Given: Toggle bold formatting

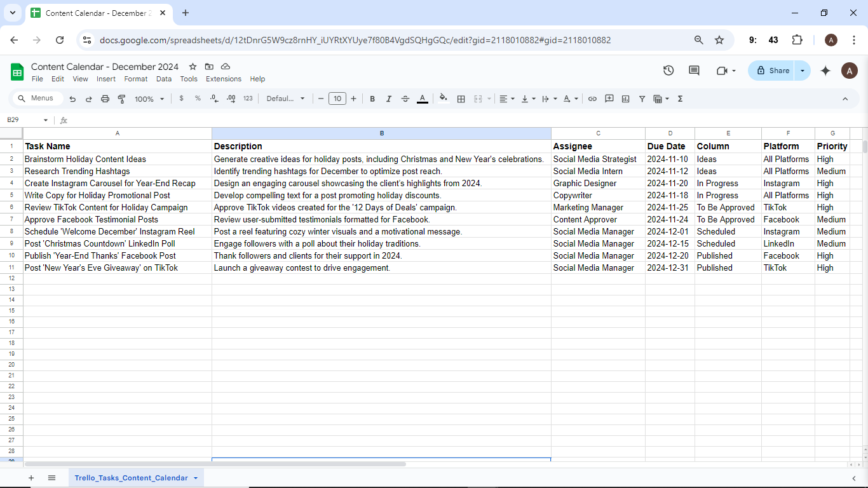Looking at the screenshot, I should 372,98.
